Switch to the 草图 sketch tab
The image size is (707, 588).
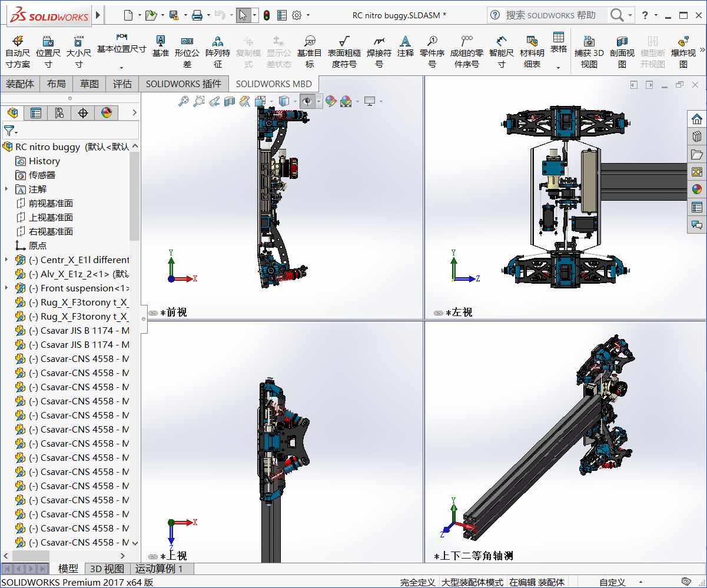[89, 84]
